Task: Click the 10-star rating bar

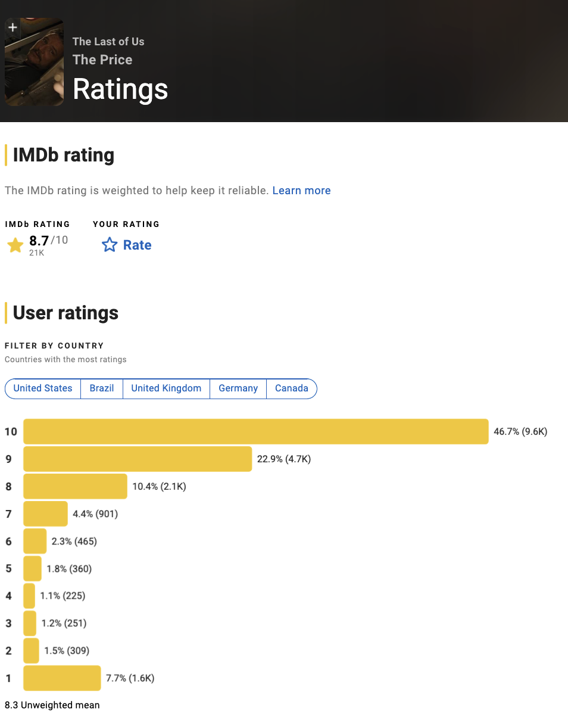Action: coord(256,431)
